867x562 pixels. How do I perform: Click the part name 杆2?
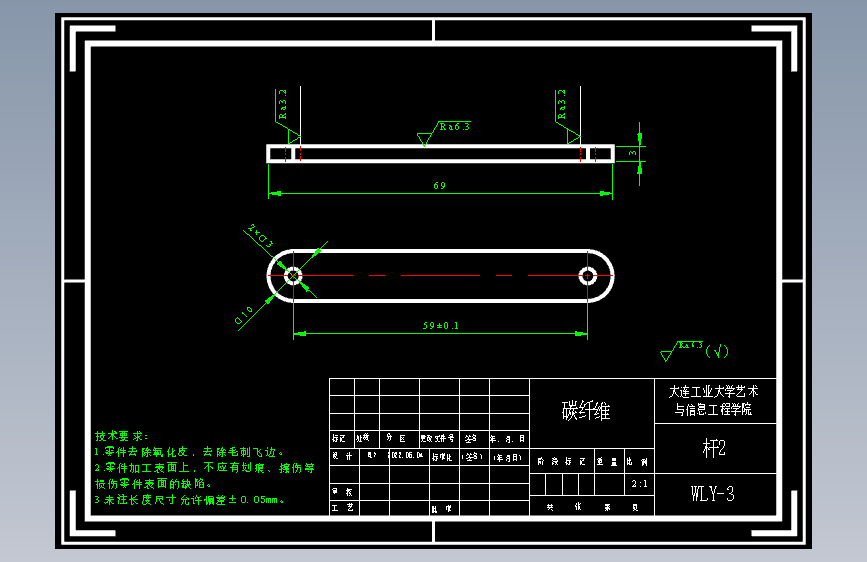coord(714,448)
